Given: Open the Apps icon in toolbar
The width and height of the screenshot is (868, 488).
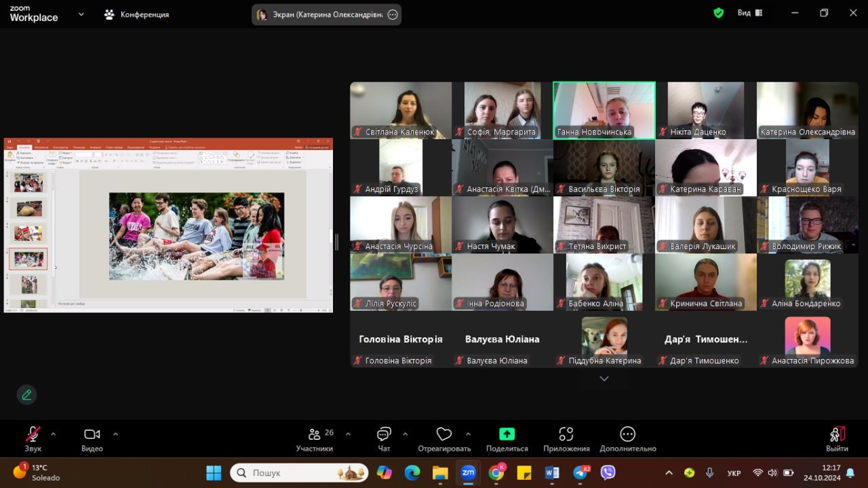Looking at the screenshot, I should pyautogui.click(x=566, y=434).
